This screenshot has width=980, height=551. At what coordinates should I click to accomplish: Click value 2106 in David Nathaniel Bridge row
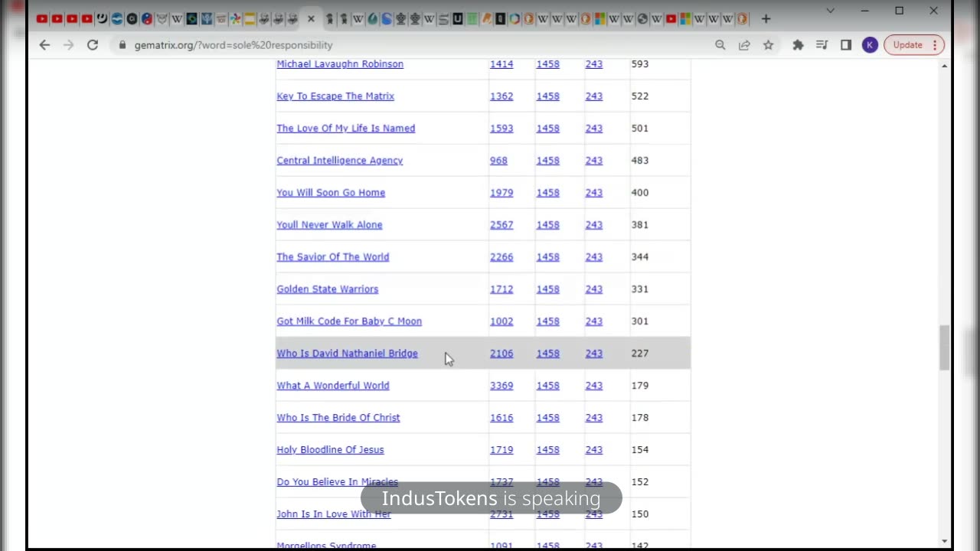(501, 354)
